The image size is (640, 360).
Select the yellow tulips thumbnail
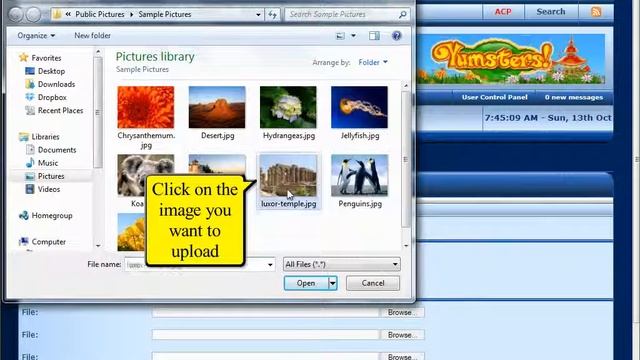point(131,232)
